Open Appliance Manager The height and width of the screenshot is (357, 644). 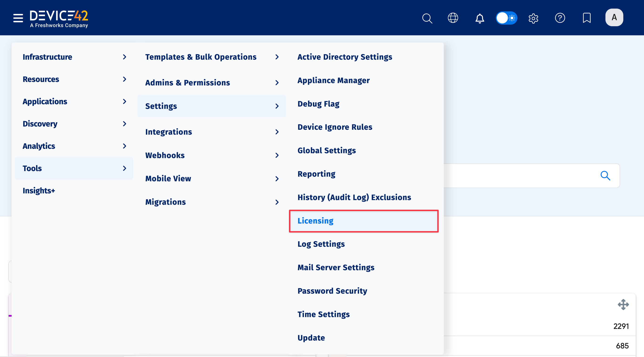(334, 80)
